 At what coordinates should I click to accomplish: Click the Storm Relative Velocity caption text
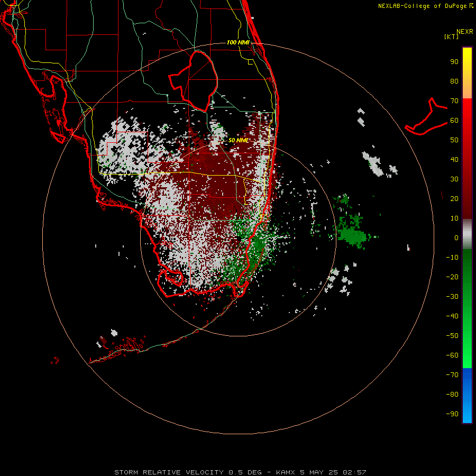pyautogui.click(x=241, y=472)
